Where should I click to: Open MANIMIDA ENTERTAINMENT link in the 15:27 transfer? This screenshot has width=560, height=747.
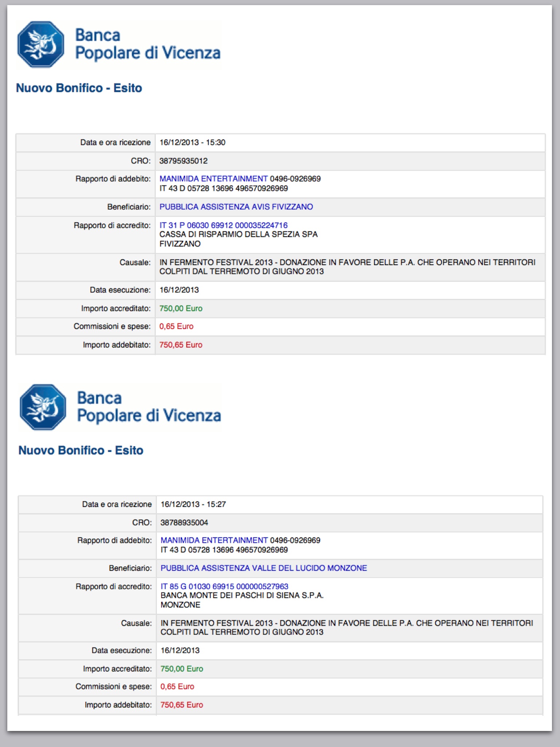pos(214,540)
